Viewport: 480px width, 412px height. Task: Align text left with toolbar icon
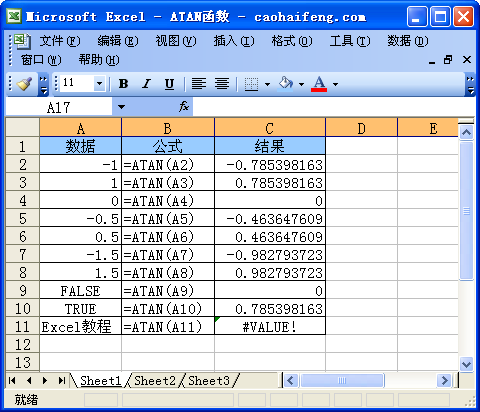click(199, 84)
